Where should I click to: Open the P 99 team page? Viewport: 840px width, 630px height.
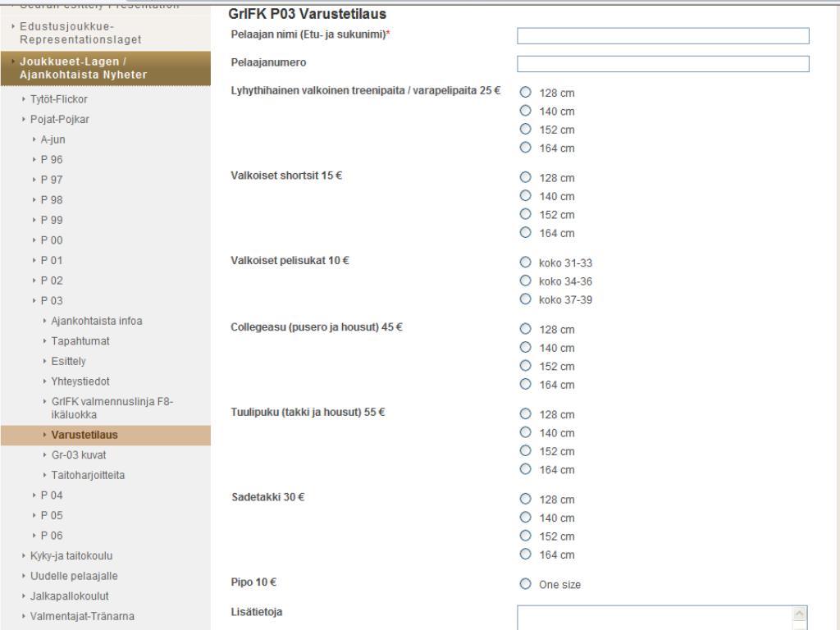pos(52,220)
